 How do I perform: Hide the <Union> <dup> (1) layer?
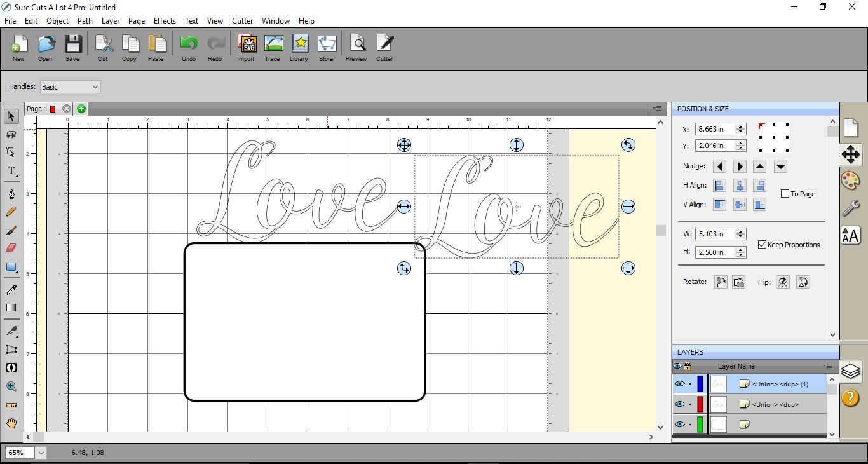680,384
